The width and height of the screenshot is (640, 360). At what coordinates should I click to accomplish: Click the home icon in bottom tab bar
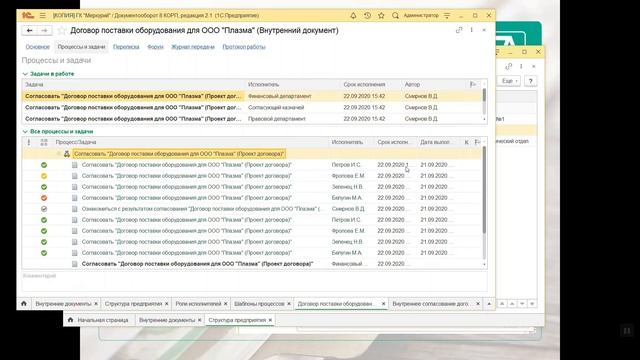point(24,304)
